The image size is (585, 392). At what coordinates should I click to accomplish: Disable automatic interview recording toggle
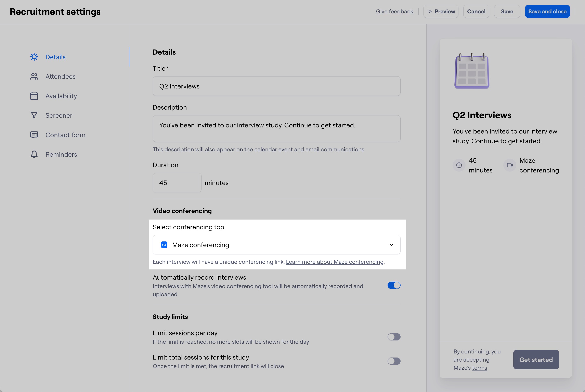coord(394,285)
